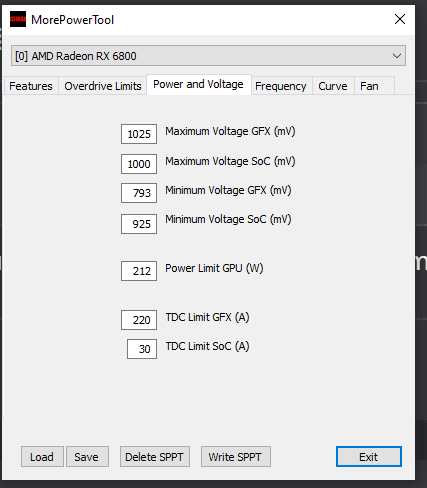427x488 pixels.
Task: Click the Maximum Voltage GFX field showing 1025
Action: [x=139, y=134]
